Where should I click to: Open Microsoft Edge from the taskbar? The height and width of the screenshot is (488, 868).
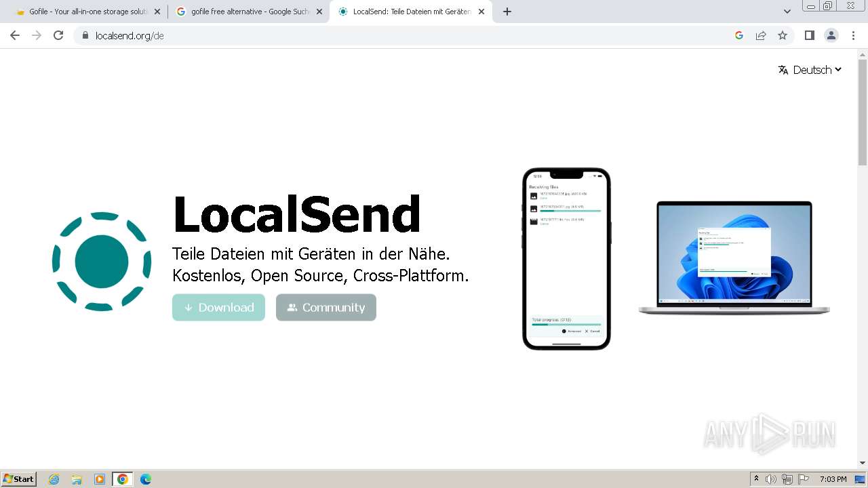coord(146,479)
